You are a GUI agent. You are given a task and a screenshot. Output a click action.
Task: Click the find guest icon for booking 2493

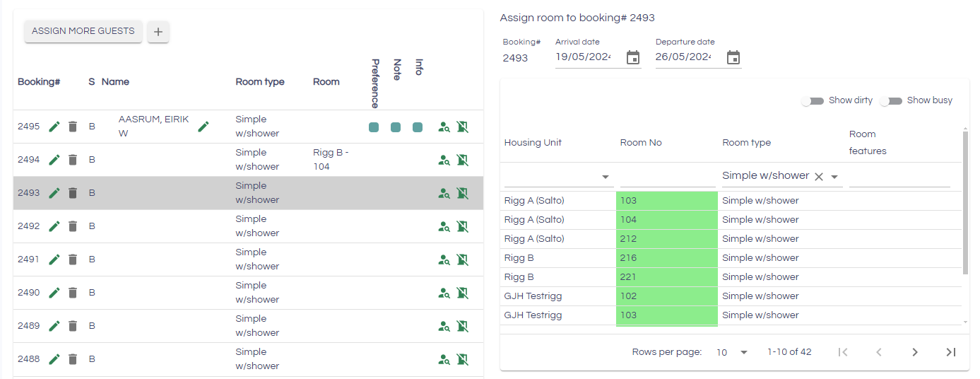pos(444,193)
